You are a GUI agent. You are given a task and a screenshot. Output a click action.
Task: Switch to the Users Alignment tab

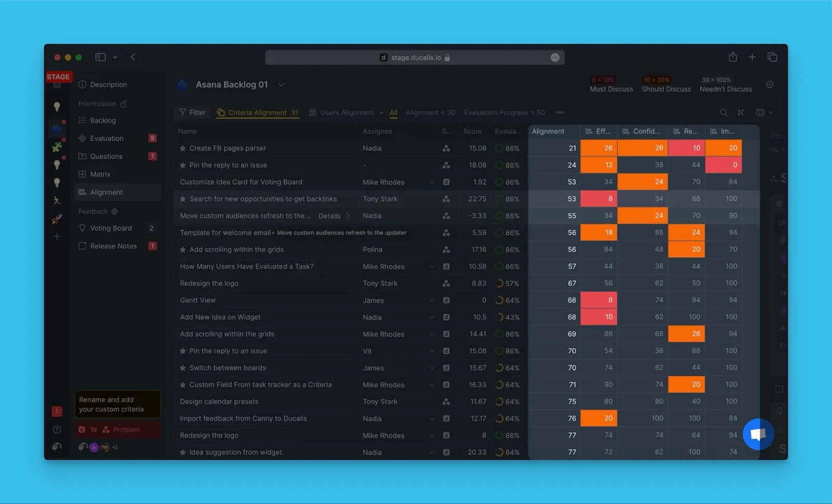click(346, 113)
